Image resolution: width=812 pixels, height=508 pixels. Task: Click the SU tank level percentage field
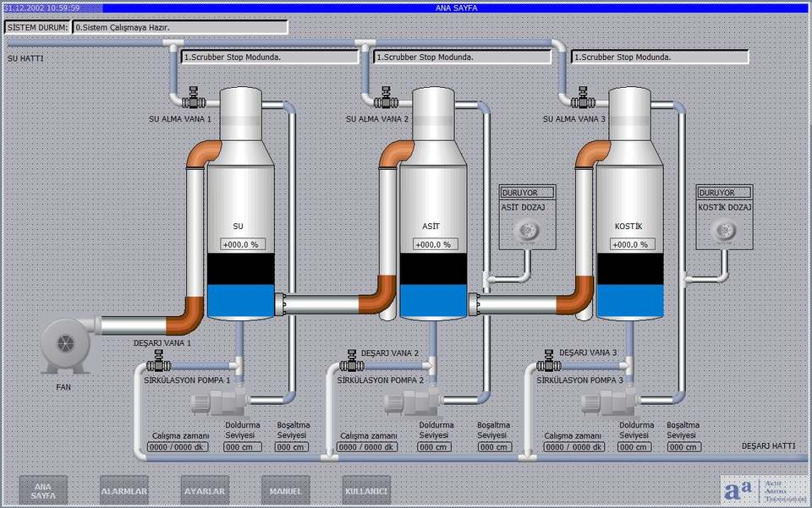click(240, 244)
